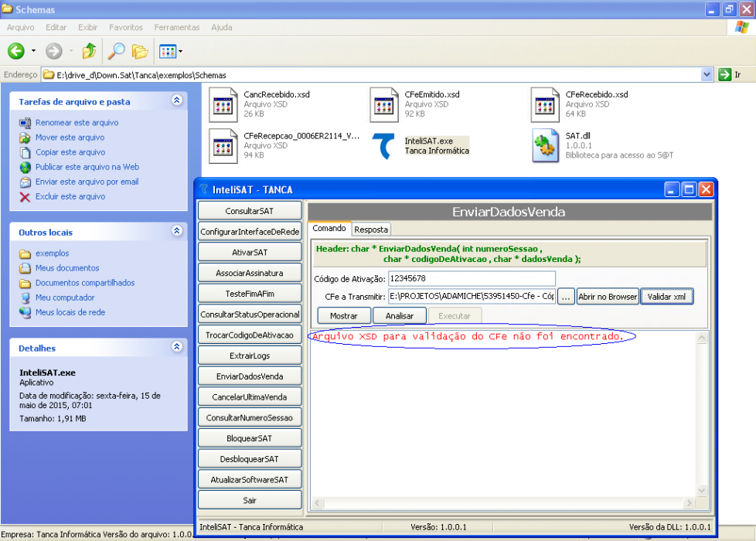The width and height of the screenshot is (756, 541).
Task: Open the Views dropdown in toolbar
Action: tap(171, 51)
